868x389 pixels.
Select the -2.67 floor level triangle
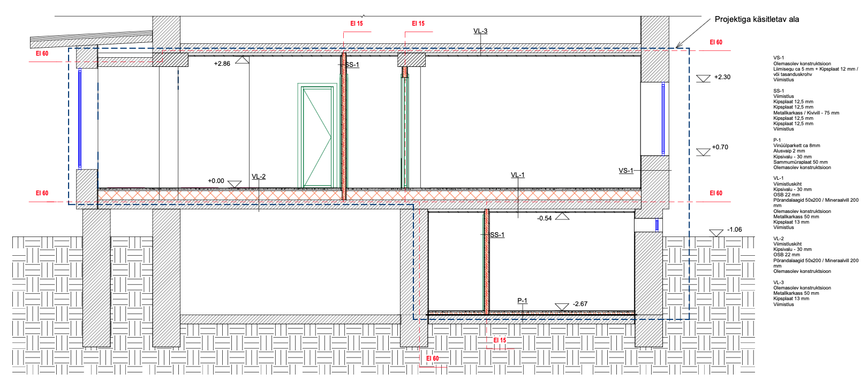(562, 307)
